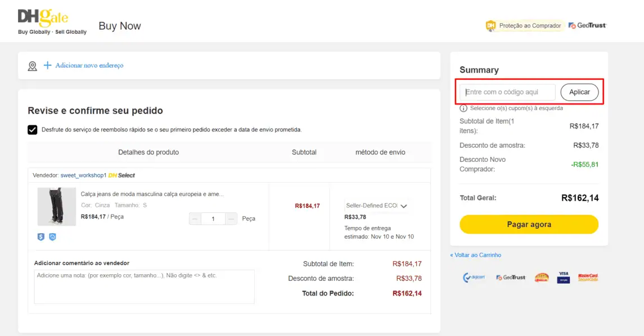The width and height of the screenshot is (644, 336).
Task: Click the Aplicar coupon button
Action: pos(579,92)
